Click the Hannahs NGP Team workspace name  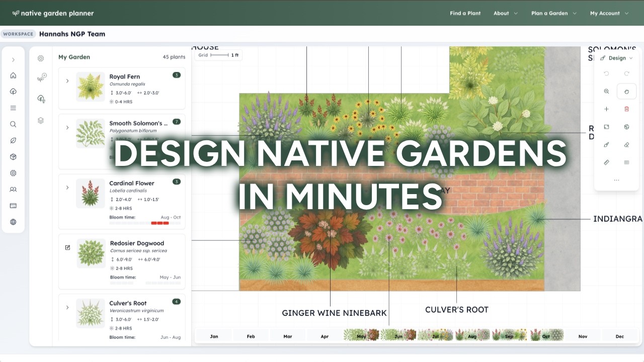72,34
